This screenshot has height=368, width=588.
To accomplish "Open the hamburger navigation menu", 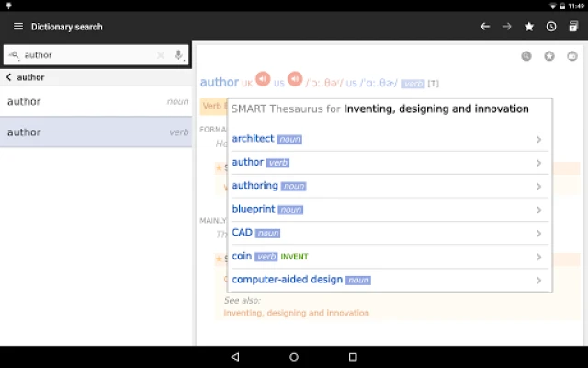I will pos(18,27).
